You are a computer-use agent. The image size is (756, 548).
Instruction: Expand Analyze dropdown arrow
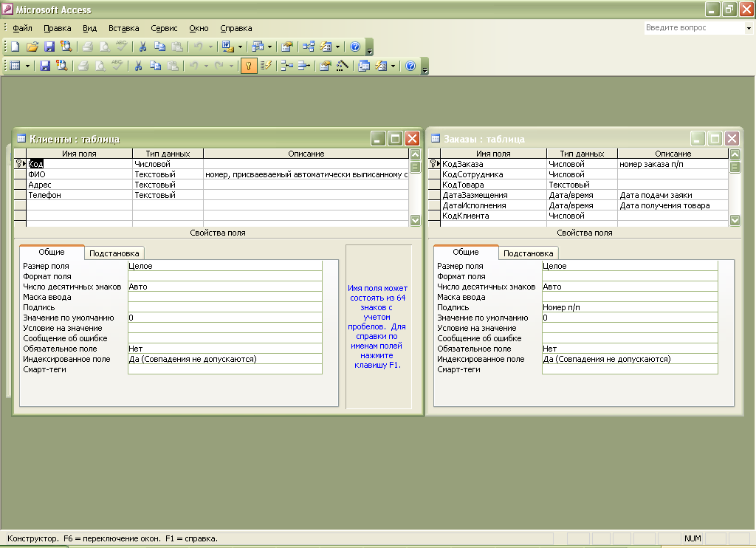click(269, 47)
